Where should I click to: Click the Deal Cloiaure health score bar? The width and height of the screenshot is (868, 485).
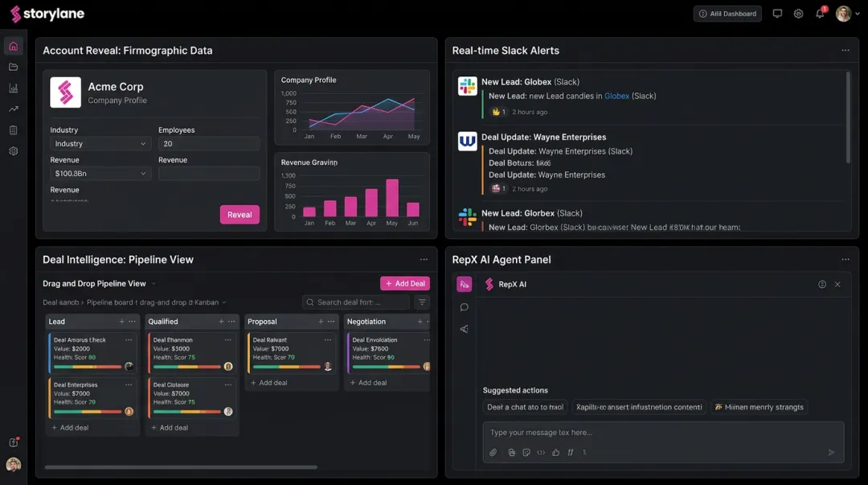click(187, 412)
